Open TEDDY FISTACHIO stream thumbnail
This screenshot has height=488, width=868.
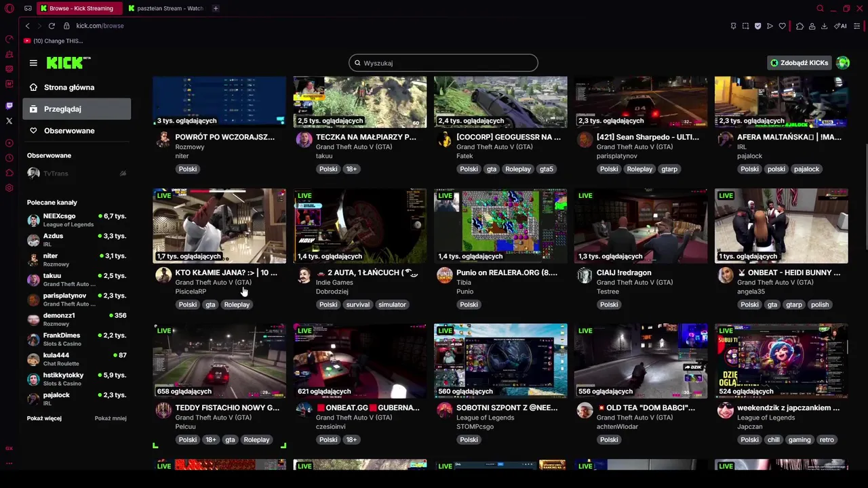[220, 361]
